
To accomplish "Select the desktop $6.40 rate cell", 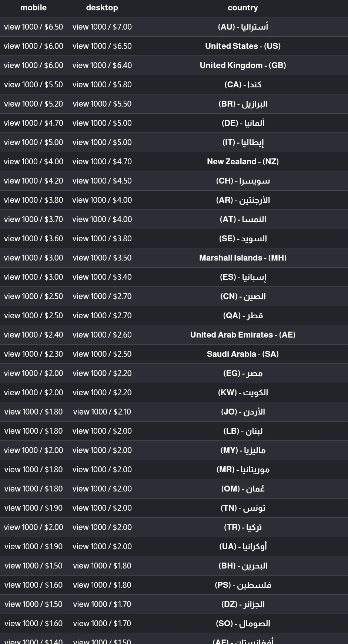I will [102, 66].
